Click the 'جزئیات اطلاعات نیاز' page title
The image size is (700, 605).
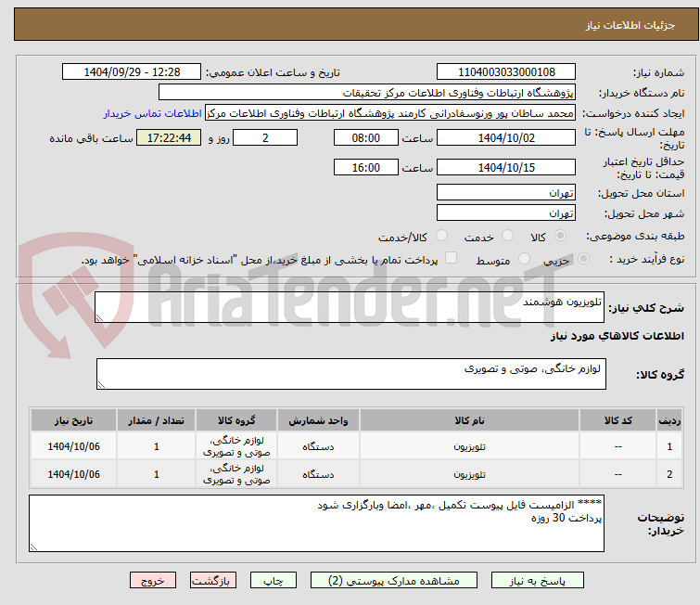point(630,25)
